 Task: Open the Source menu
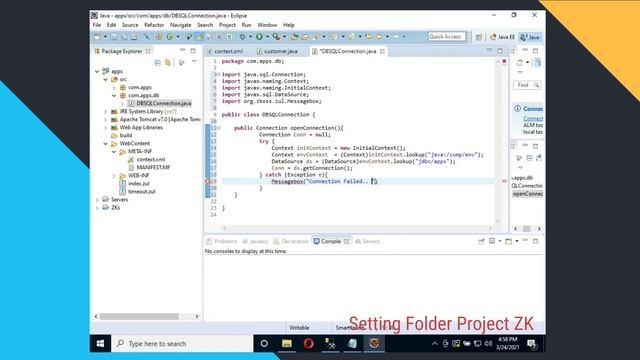pos(130,25)
